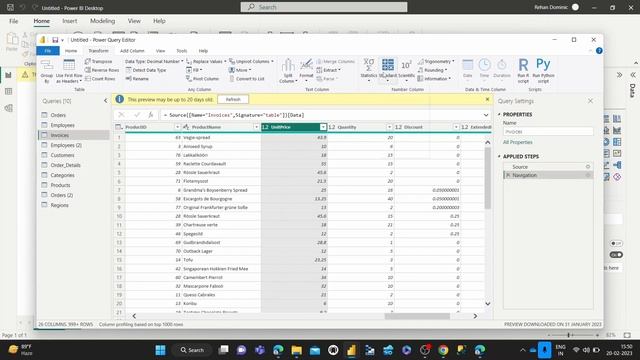The height and width of the screenshot is (360, 640).
Task: Open the Data Type Decimal Number dropdown
Action: point(154,61)
